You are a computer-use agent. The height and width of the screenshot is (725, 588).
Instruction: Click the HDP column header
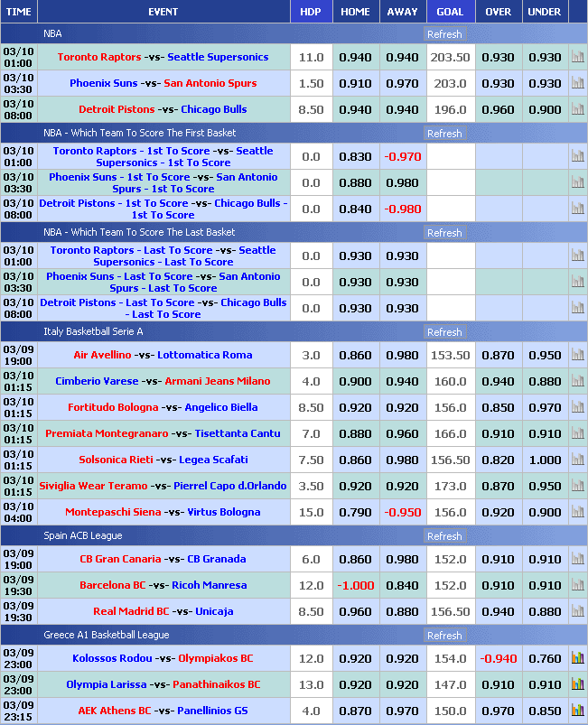pos(311,12)
